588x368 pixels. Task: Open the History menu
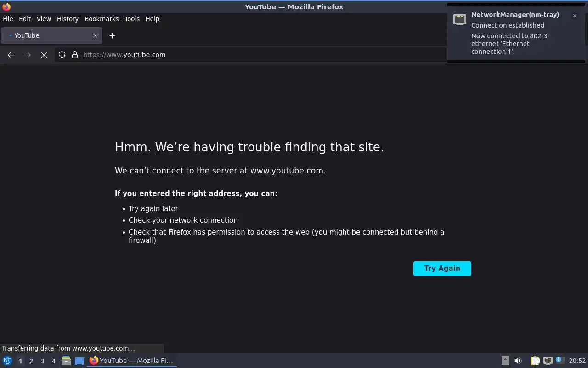coord(68,19)
